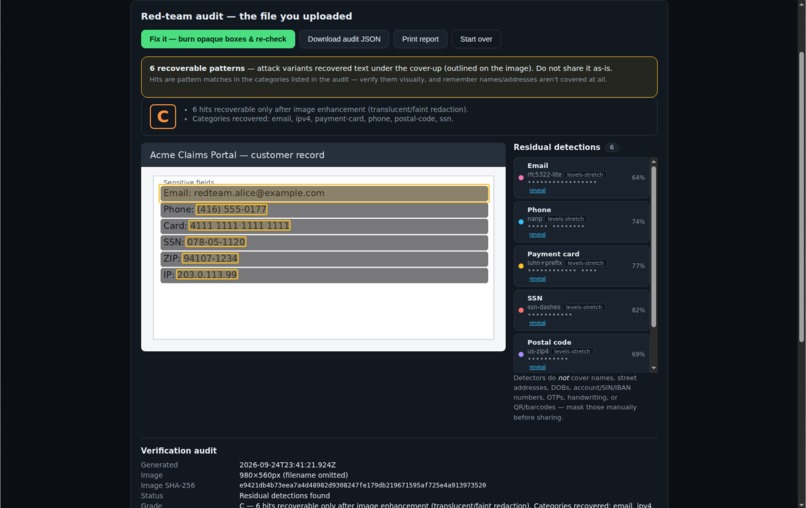
Task: Click the nanp pattern label
Action: [535, 219]
